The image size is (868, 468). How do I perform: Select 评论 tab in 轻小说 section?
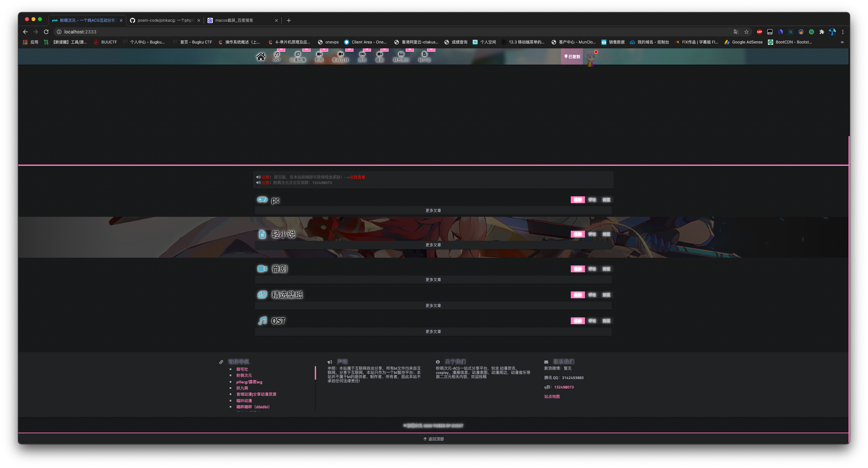click(x=592, y=234)
